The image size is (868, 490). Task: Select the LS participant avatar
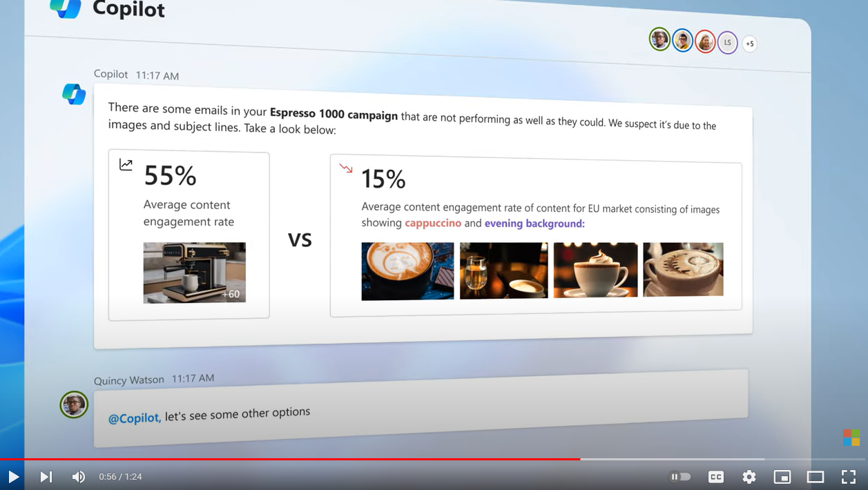point(727,43)
